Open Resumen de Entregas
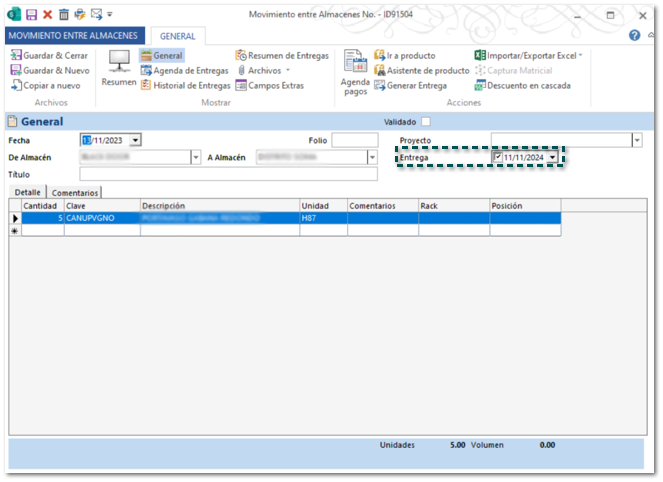 coord(282,55)
